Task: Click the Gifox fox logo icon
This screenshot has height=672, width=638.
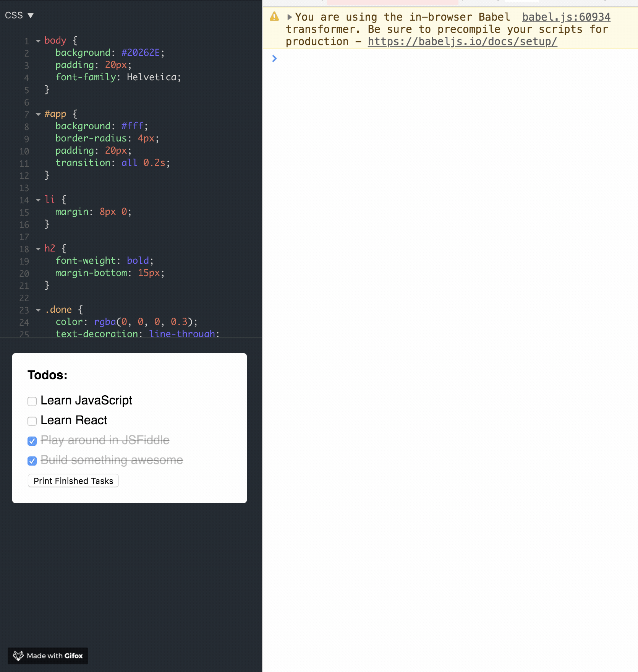Action: coord(18,656)
